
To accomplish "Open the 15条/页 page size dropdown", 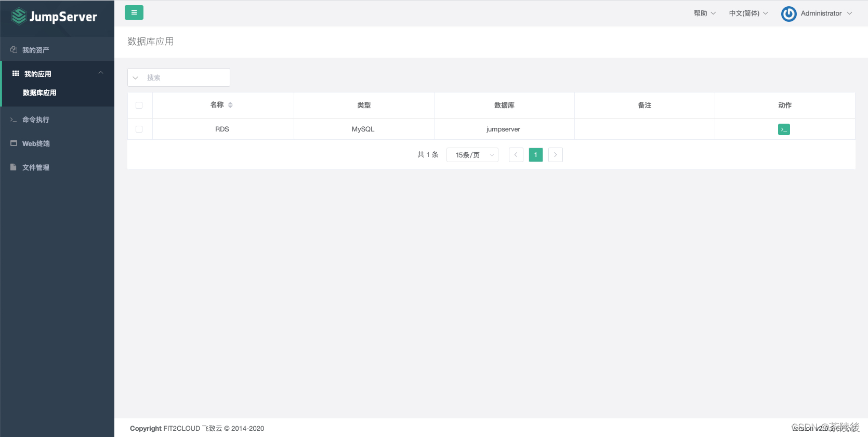I will (x=472, y=155).
